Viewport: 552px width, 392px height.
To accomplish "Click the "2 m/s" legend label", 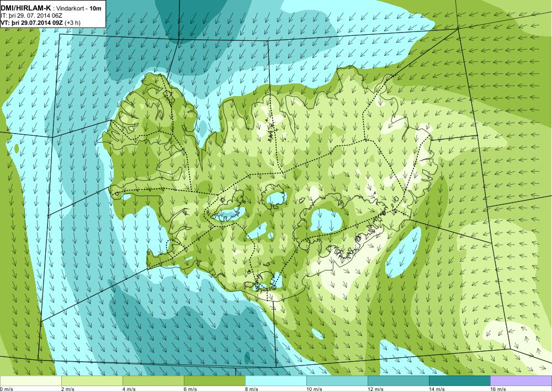I will (67, 389).
